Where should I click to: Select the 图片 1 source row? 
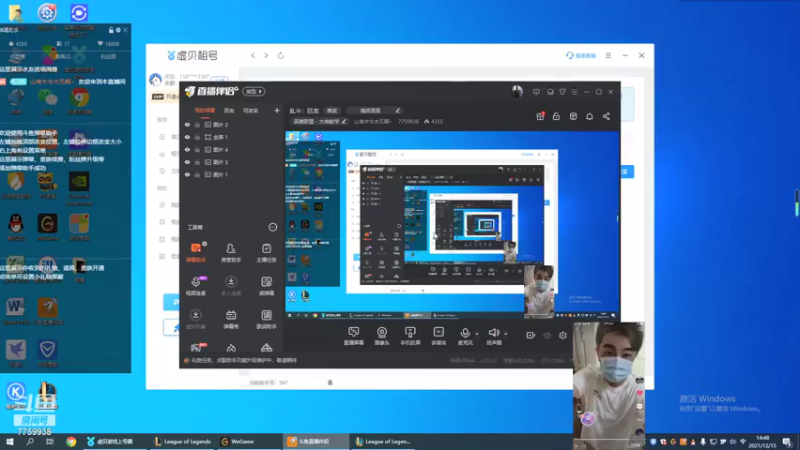click(232, 174)
